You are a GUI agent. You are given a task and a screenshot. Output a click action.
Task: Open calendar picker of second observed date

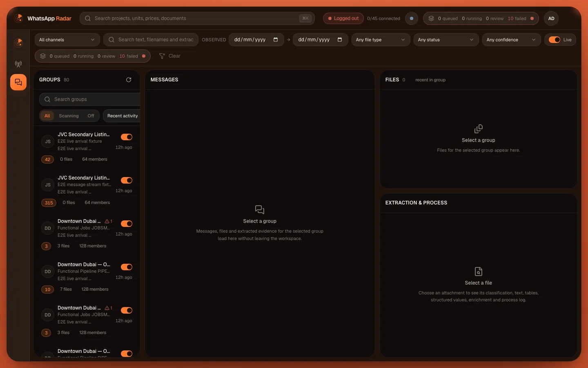[x=340, y=40]
